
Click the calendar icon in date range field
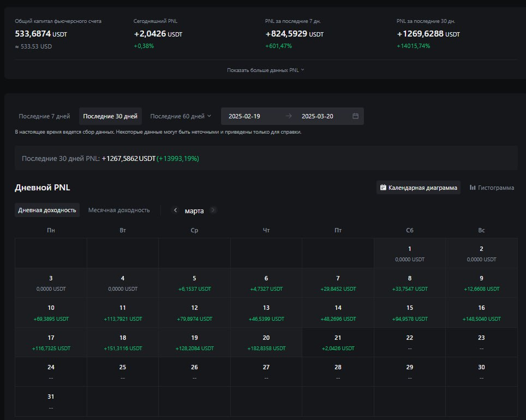(355, 116)
